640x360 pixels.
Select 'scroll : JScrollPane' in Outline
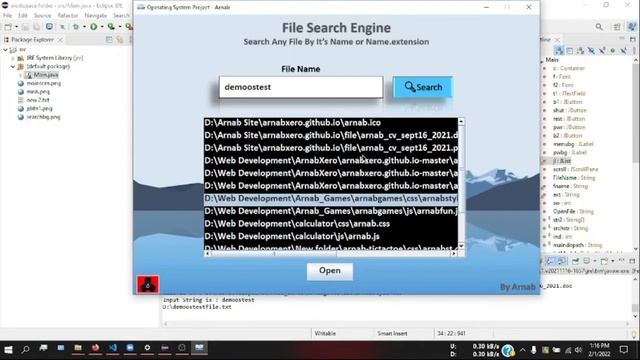[x=576, y=169]
